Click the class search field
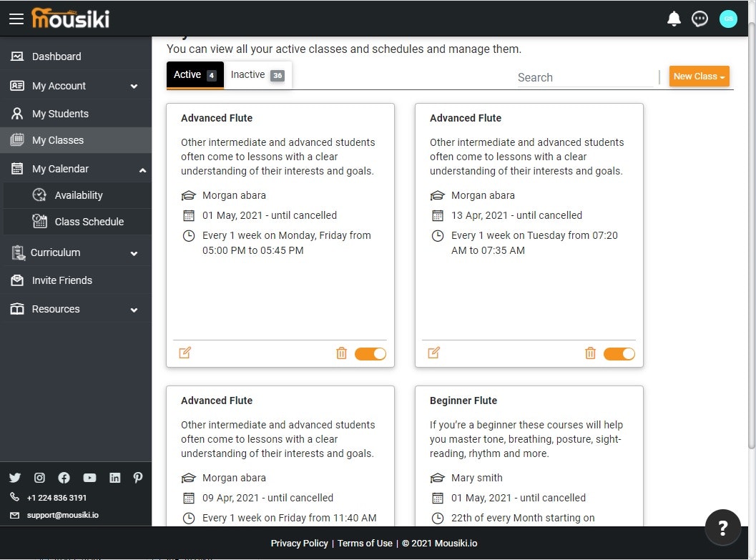This screenshot has height=560, width=756. [585, 77]
